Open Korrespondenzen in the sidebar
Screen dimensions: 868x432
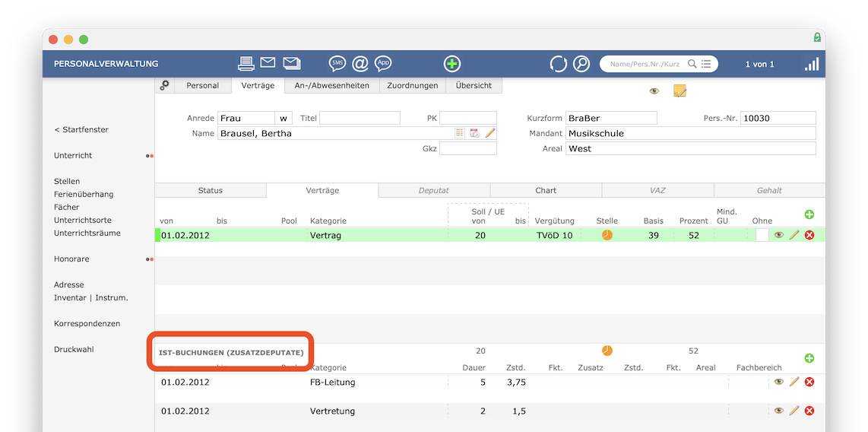(87, 323)
